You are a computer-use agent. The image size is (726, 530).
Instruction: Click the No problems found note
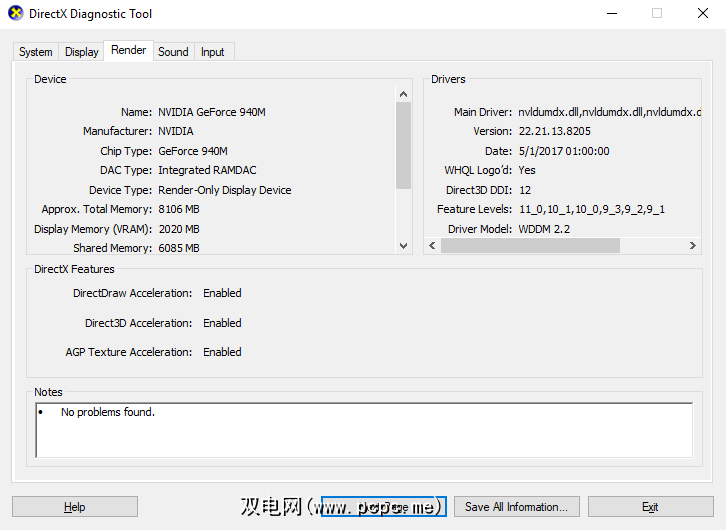(108, 412)
